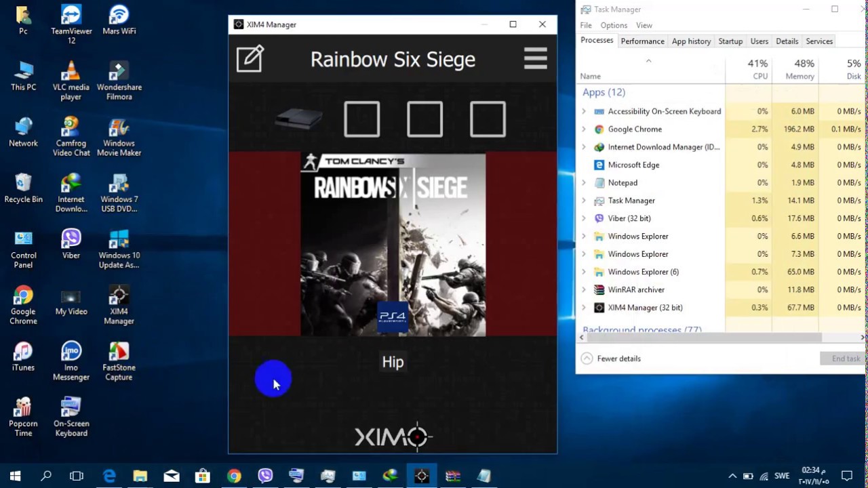Open Task View from the taskbar
868x488 pixels.
[77, 476]
